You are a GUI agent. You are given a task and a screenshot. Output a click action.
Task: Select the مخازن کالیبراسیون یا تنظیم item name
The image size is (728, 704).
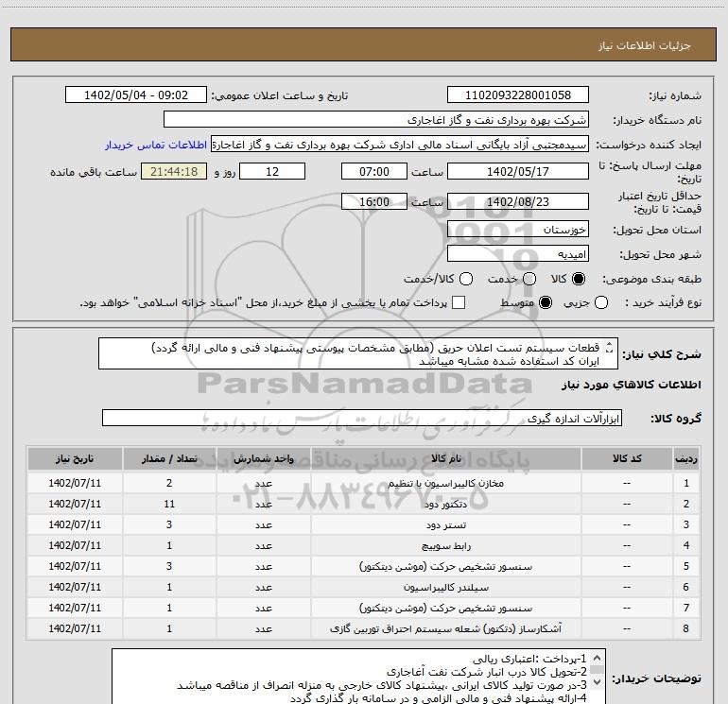click(x=445, y=483)
